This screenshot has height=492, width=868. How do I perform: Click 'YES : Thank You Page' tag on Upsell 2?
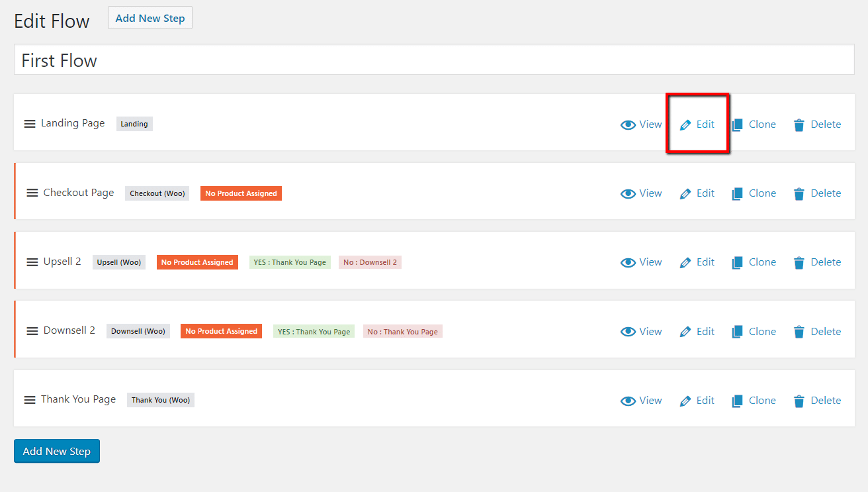[x=290, y=262]
